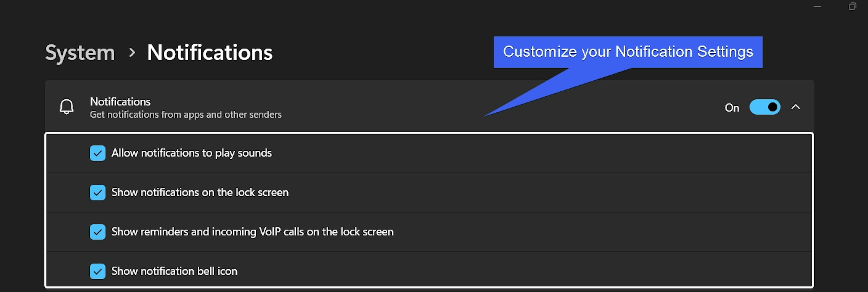Turn off the Notifications toggle switch
Viewport: 868px width, 292px height.
pos(764,107)
